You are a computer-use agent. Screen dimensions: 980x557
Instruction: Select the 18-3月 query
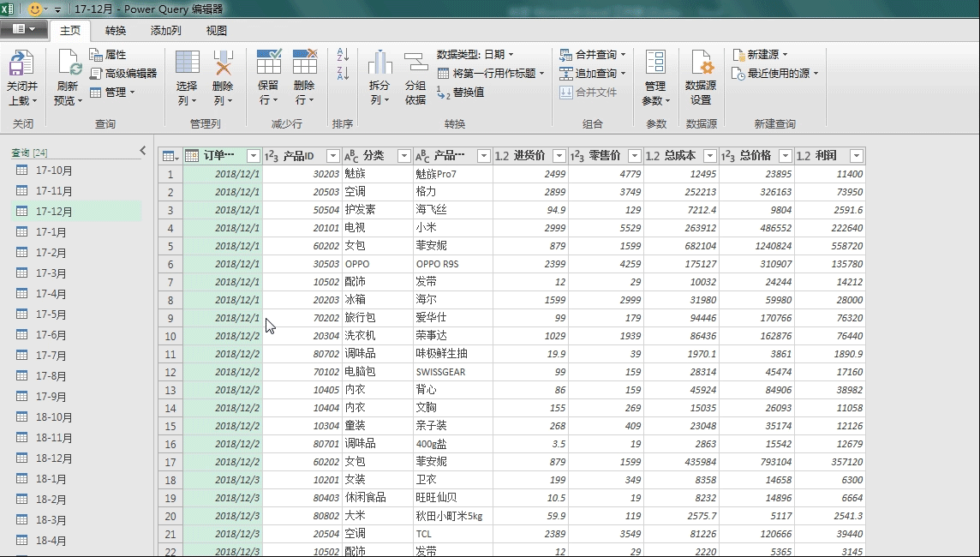point(77,520)
